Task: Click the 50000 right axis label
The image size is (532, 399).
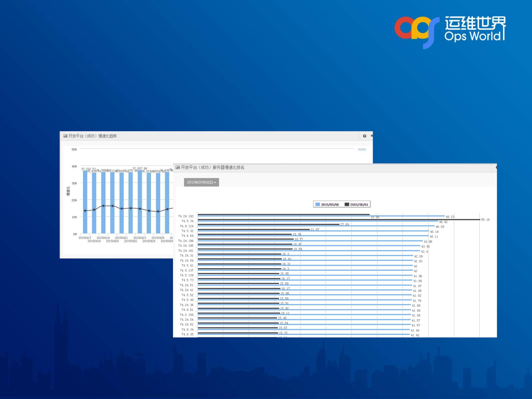Action: [362, 150]
